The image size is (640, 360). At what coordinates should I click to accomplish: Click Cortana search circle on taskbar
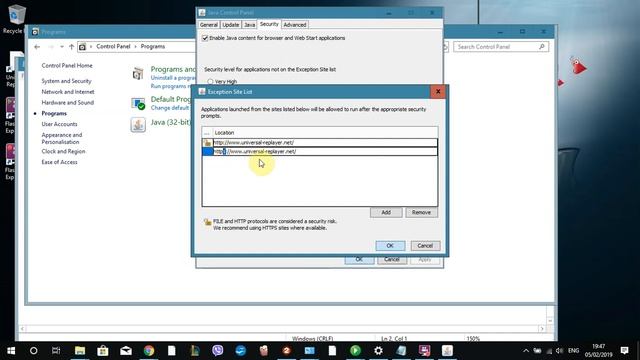coord(33,351)
